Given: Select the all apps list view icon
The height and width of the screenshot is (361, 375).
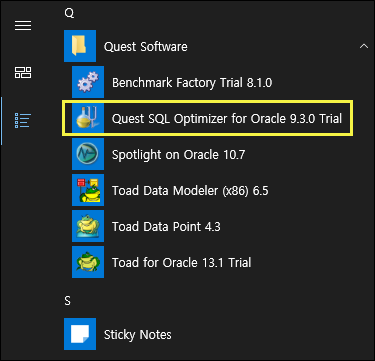Looking at the screenshot, I should tap(23, 120).
